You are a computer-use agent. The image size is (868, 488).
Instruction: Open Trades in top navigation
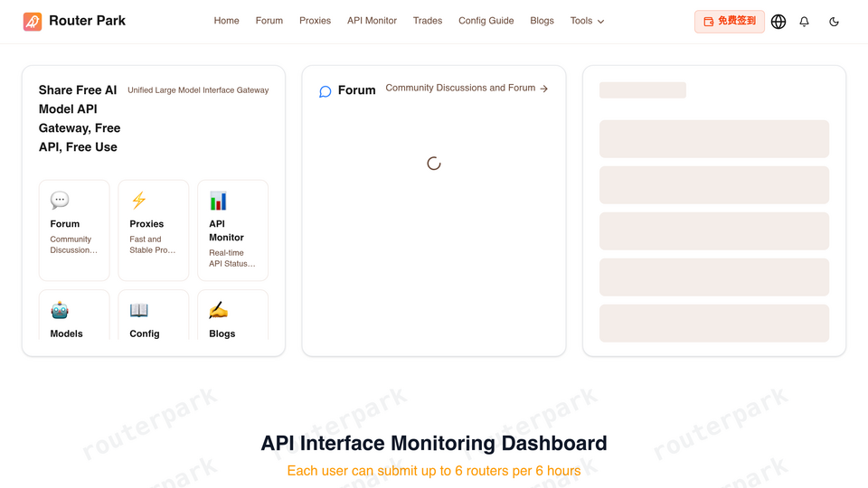428,21
